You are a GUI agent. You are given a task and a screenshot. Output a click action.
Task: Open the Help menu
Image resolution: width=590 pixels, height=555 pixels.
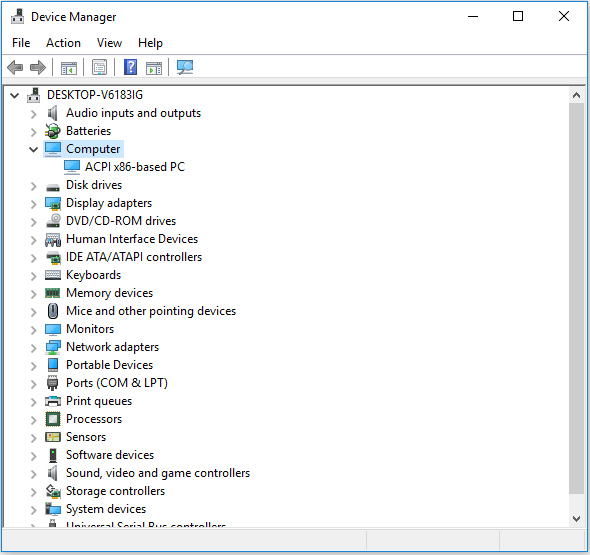pos(151,43)
